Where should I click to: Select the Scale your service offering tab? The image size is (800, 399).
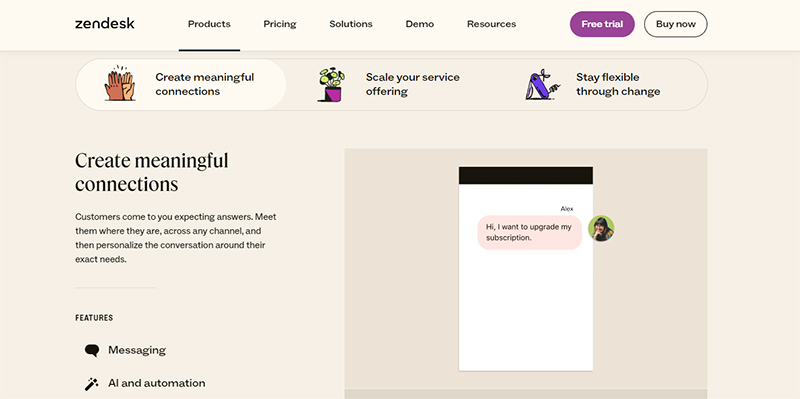pyautogui.click(x=391, y=85)
